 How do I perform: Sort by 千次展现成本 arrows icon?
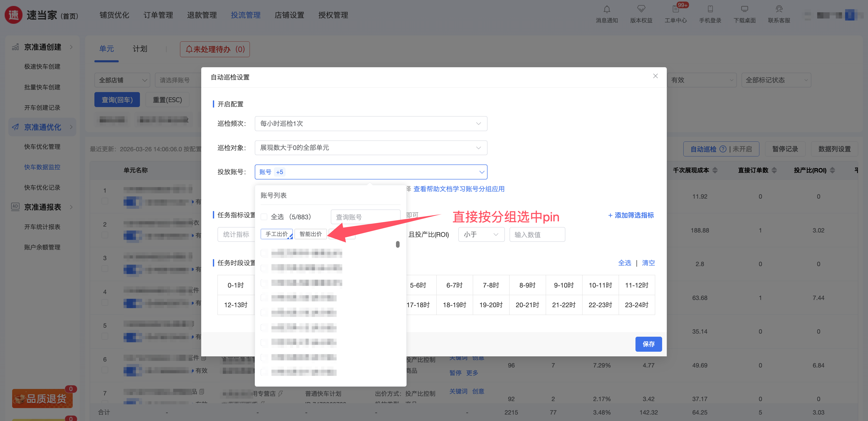click(x=715, y=170)
